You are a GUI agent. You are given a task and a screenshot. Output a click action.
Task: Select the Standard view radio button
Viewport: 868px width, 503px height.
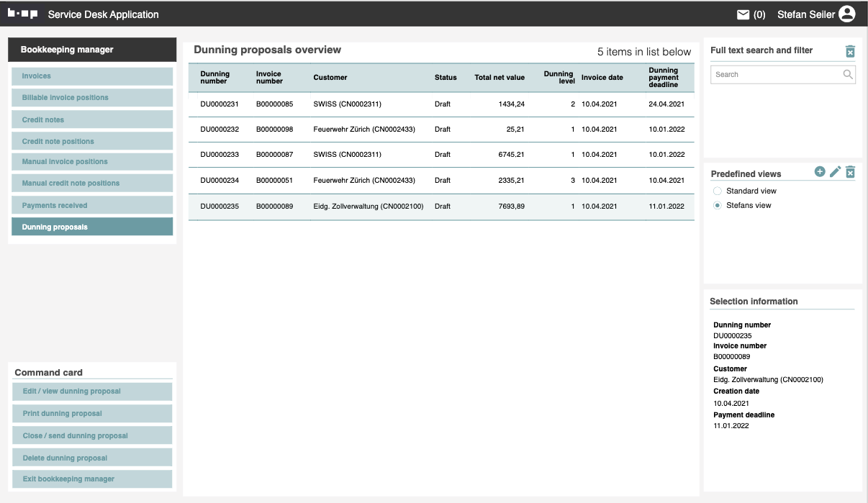(x=717, y=191)
